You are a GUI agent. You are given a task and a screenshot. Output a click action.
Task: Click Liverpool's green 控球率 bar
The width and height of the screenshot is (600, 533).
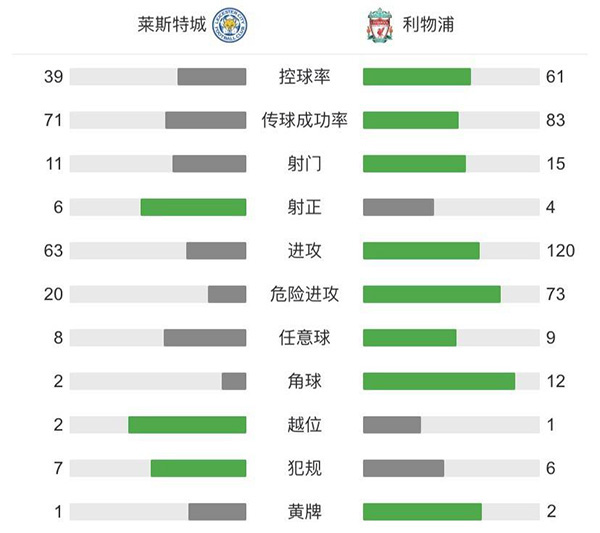coord(416,77)
